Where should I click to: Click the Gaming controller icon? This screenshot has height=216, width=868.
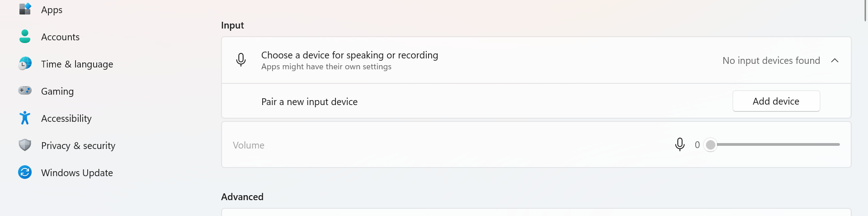[25, 91]
